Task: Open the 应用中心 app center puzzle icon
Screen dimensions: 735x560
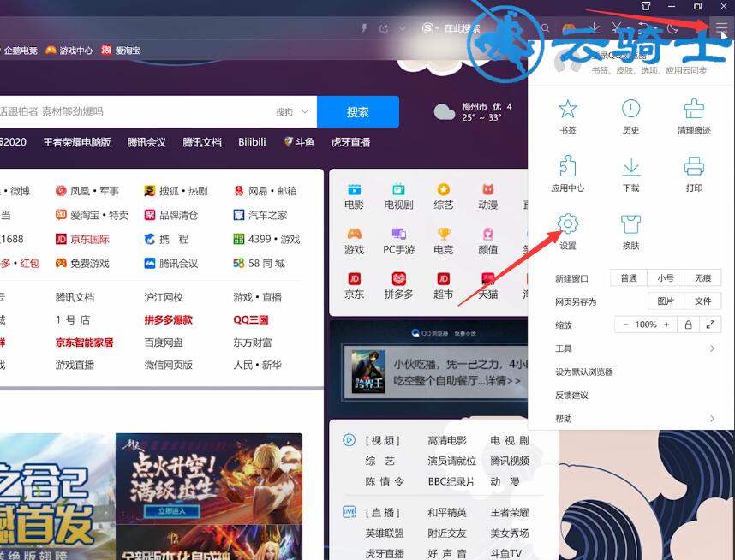Action: pyautogui.click(x=568, y=166)
